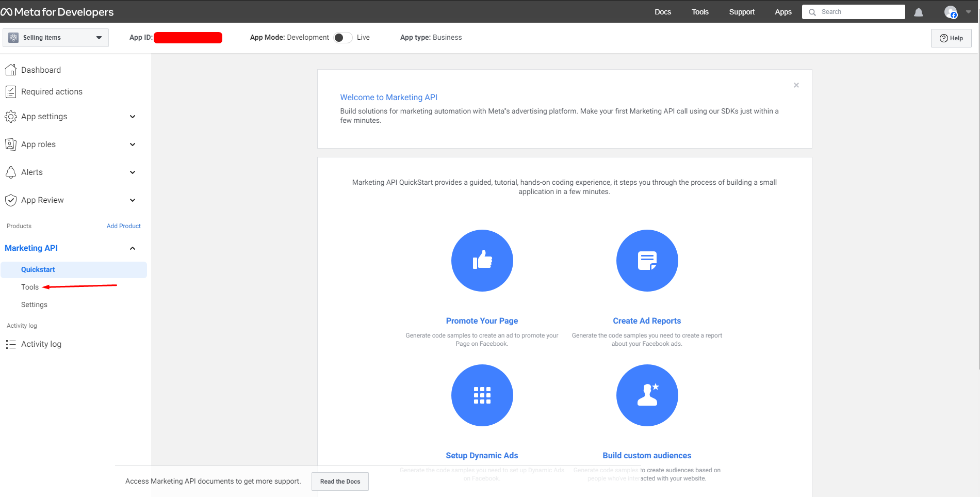Select Quickstart under Marketing API
980x497 pixels.
point(74,270)
